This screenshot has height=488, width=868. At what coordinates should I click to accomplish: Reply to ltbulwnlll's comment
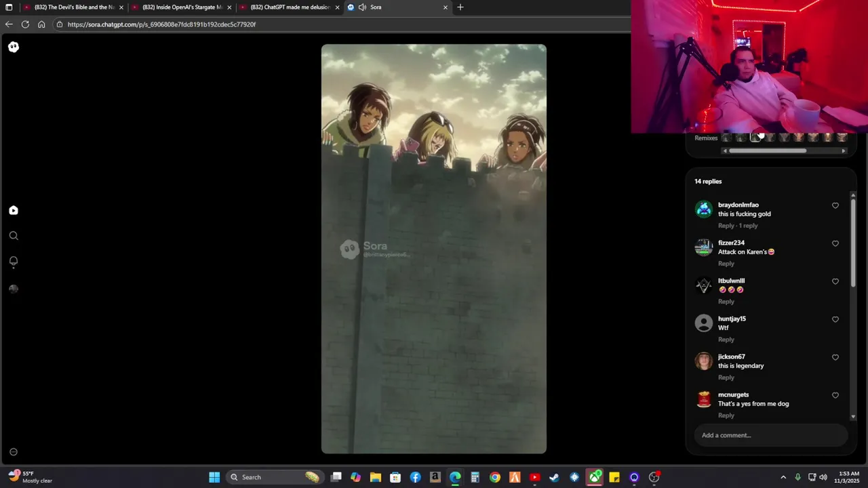[x=726, y=302]
